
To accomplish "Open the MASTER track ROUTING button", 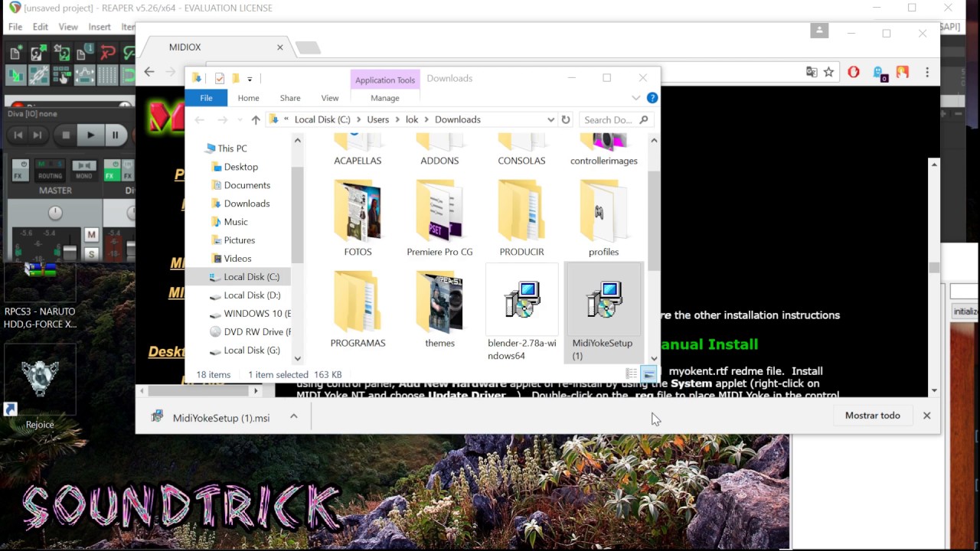I will 51,170.
